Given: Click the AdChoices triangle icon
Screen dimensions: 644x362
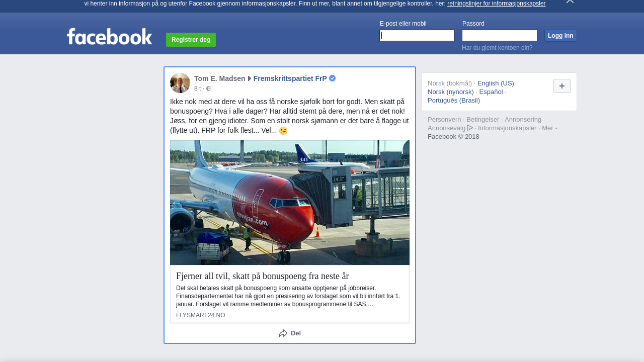Looking at the screenshot, I should tap(470, 128).
